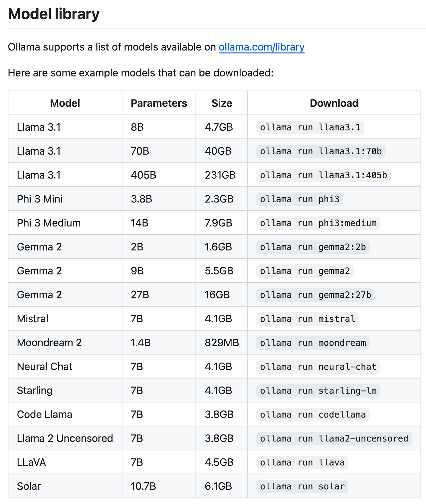Click the "ollama run phi3" code snippet
The width and height of the screenshot is (426, 504).
[300, 199]
